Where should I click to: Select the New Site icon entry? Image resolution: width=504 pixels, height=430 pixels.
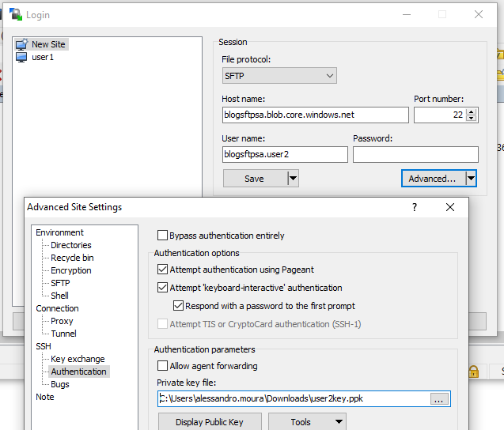[x=41, y=44]
